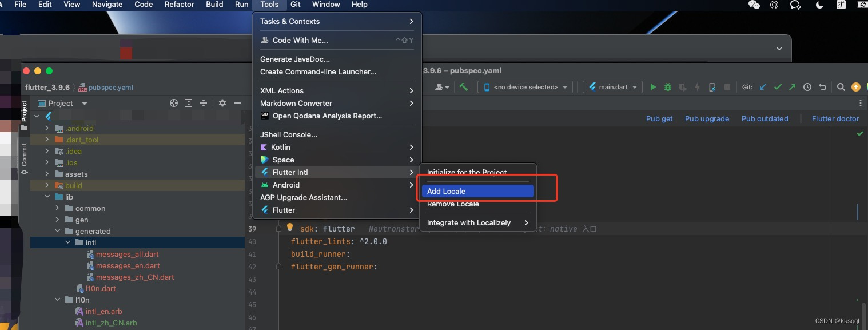Click Flutter doctor link
This screenshot has height=330, width=868.
tap(835, 118)
